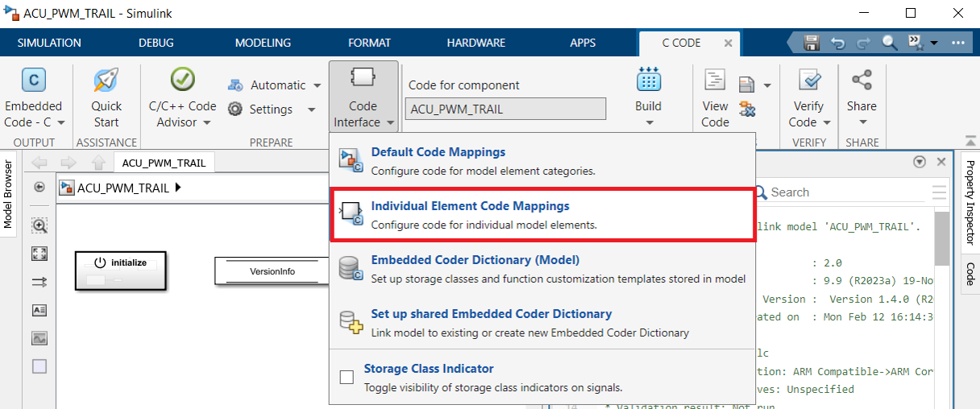This screenshot has height=409, width=980.
Task: Click the Code for component field
Action: pos(505,109)
